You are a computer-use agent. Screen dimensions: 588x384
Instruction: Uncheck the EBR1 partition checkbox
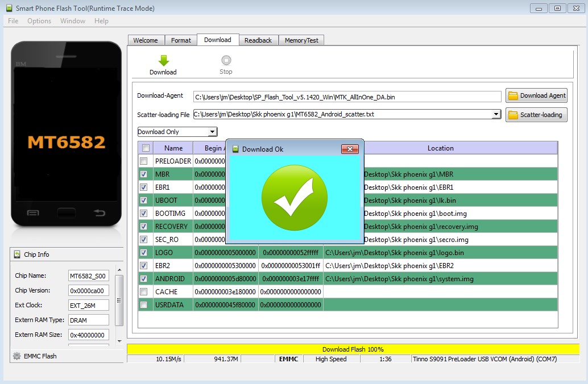click(x=144, y=187)
